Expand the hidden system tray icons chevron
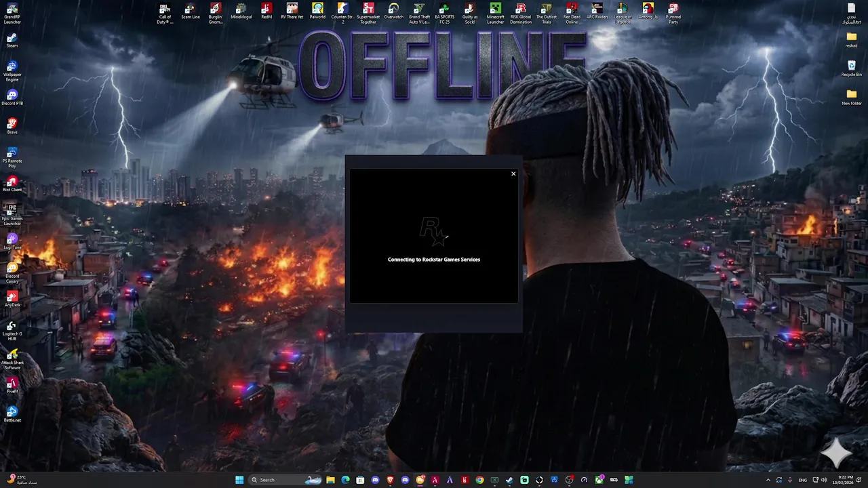Image resolution: width=868 pixels, height=488 pixels. (768, 480)
